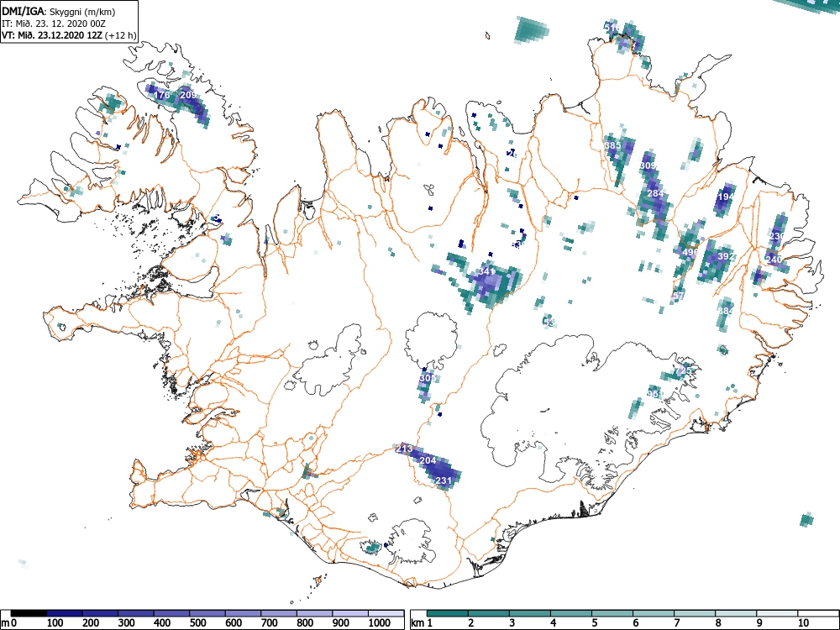Click the '500' legend label

tap(198, 623)
